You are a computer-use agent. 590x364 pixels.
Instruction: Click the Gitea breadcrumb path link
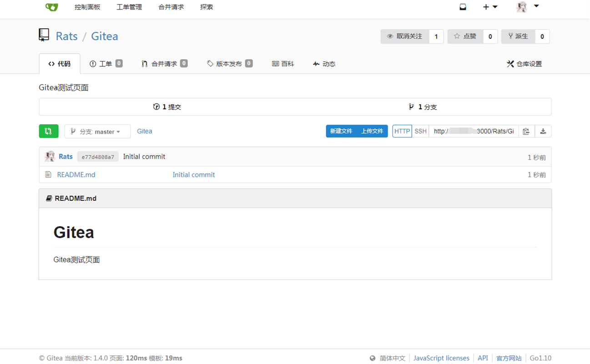[145, 131]
